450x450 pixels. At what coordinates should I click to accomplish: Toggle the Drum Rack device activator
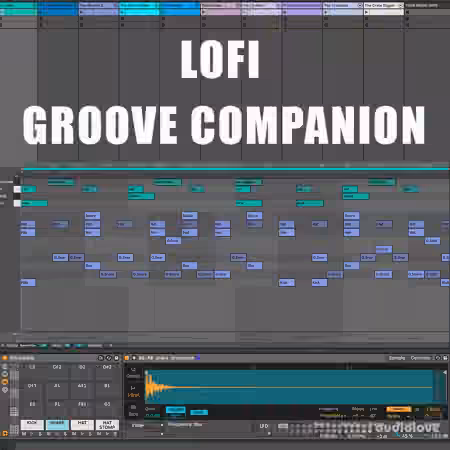(x=5, y=358)
